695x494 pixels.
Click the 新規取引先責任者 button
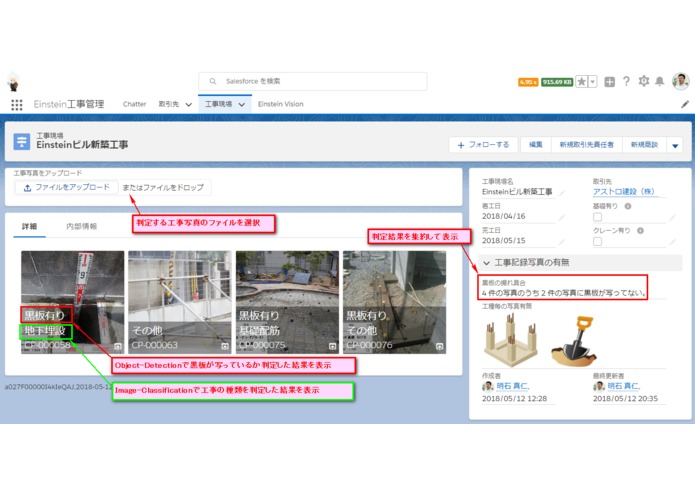(x=586, y=145)
